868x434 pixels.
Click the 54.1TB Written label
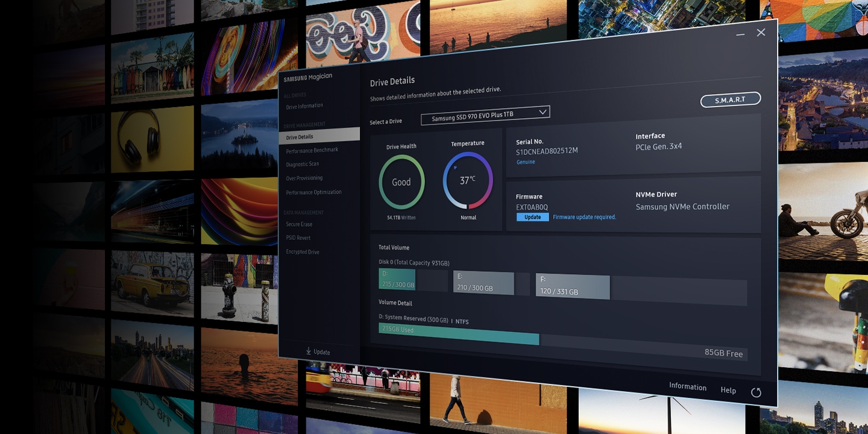click(x=401, y=218)
